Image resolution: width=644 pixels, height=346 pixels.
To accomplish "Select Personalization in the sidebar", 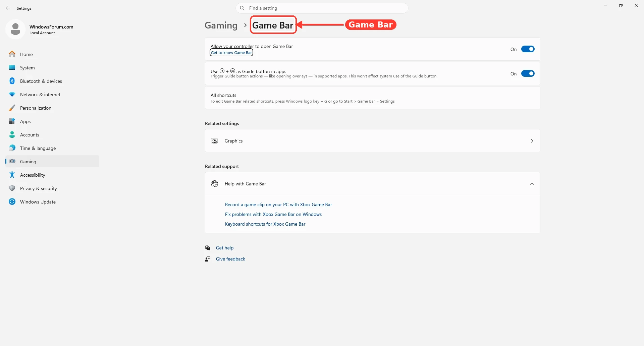I will pos(52,108).
